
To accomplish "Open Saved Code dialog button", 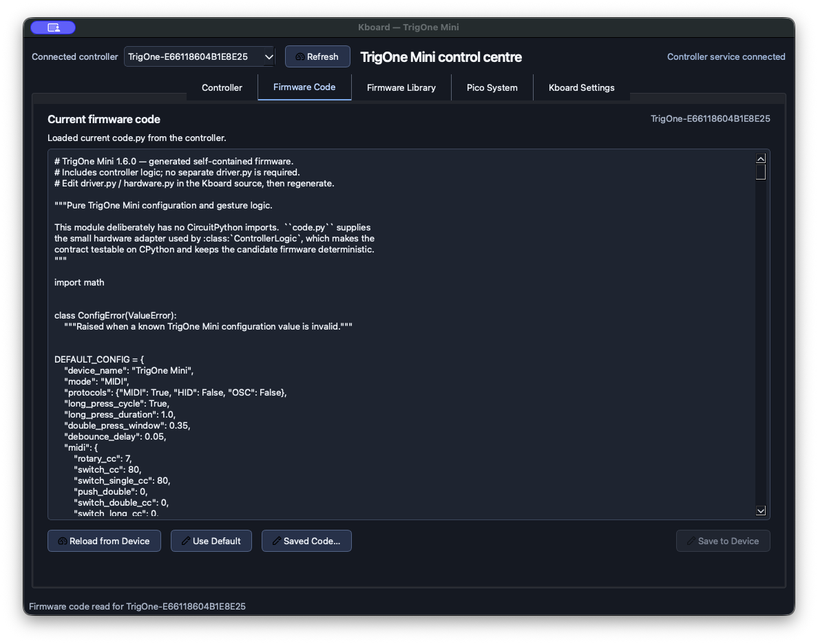I will click(x=306, y=541).
